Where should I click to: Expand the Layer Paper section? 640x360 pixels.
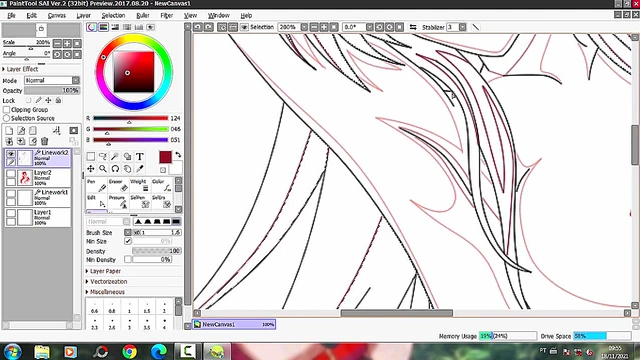click(x=103, y=271)
